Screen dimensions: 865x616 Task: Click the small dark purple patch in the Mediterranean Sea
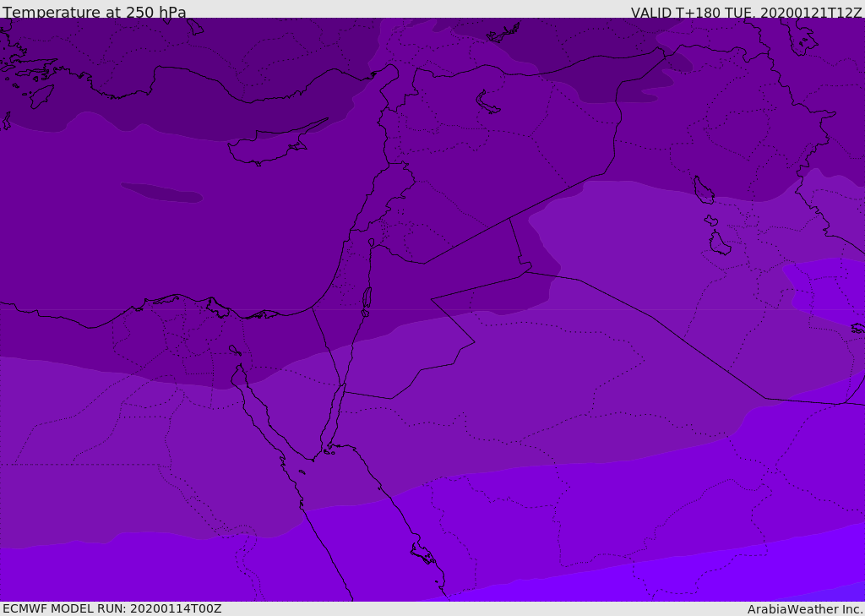161,193
